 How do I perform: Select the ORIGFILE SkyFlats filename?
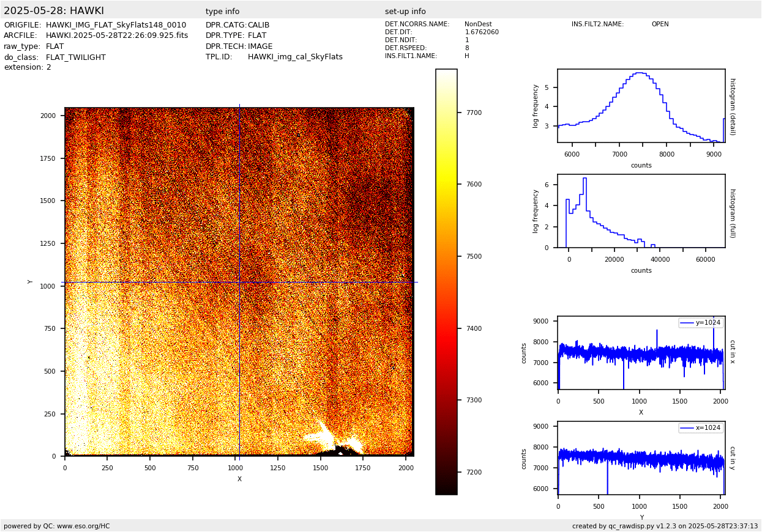tap(116, 25)
